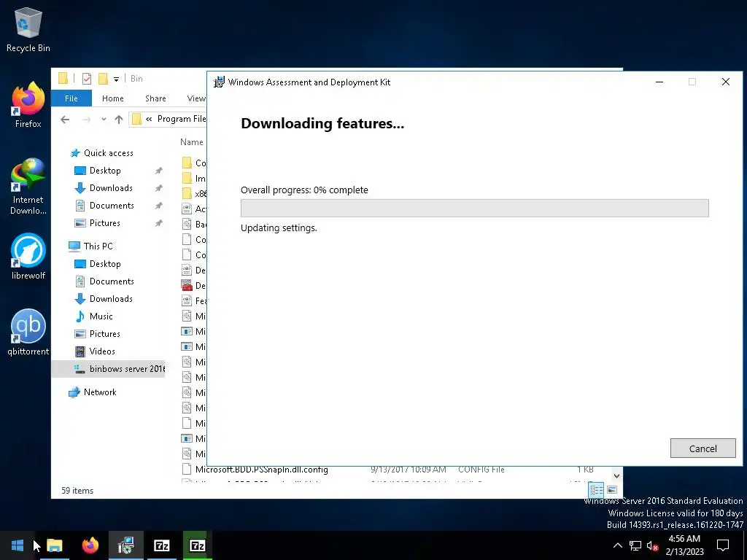Go back in Explorer navigation
747x560 pixels.
coord(65,119)
